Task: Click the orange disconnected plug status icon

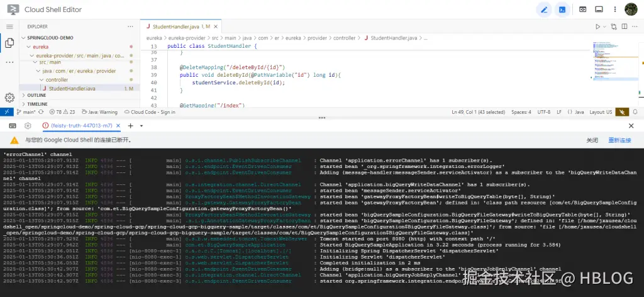Action: click(623, 112)
